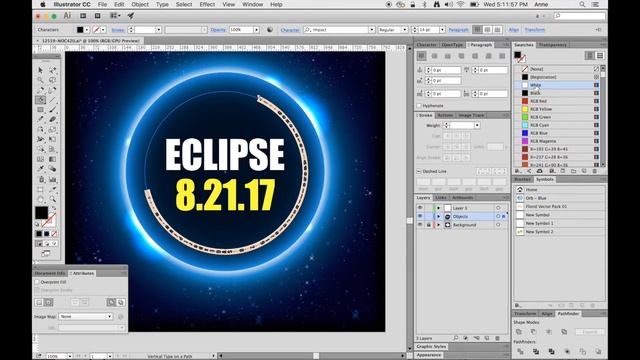Screen dimensions: 640x360
Task: Open the stroke Weight dropdown
Action: pos(477,125)
